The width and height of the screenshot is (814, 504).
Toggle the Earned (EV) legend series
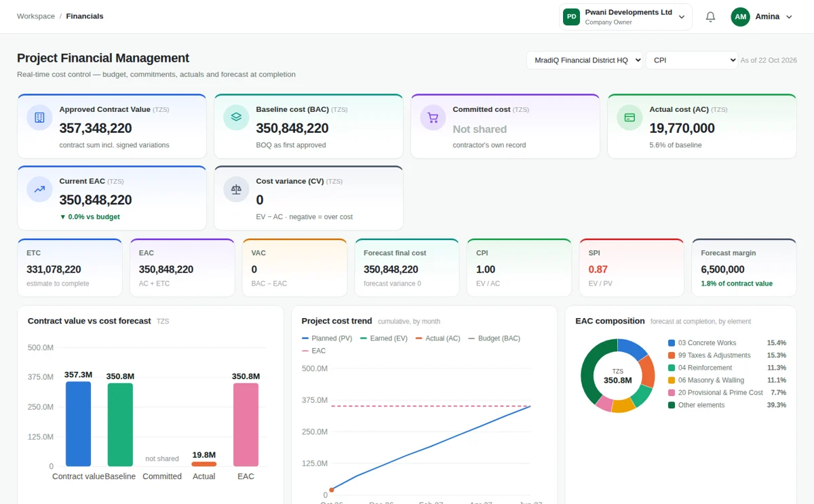[x=384, y=338]
